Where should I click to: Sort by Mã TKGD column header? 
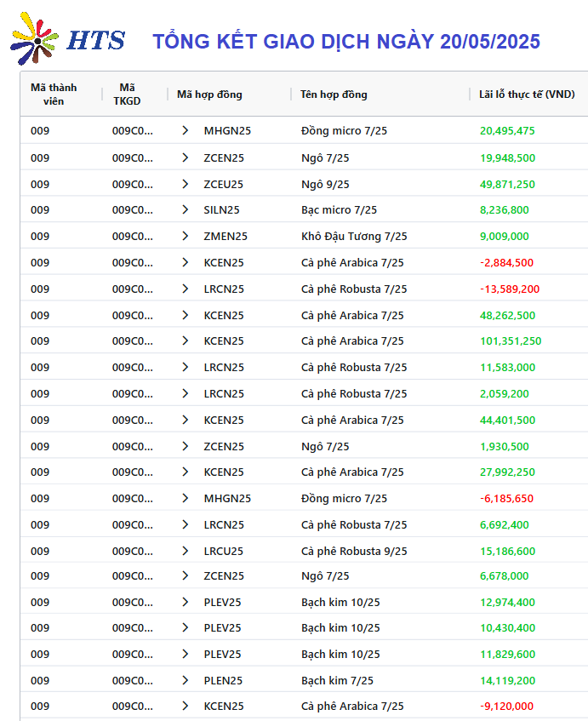click(127, 94)
